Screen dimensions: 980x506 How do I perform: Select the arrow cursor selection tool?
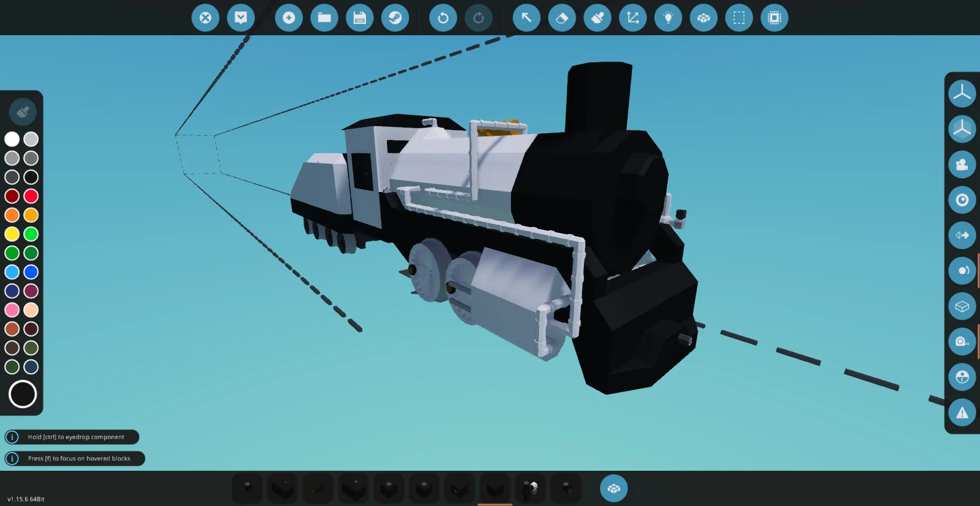pyautogui.click(x=526, y=18)
